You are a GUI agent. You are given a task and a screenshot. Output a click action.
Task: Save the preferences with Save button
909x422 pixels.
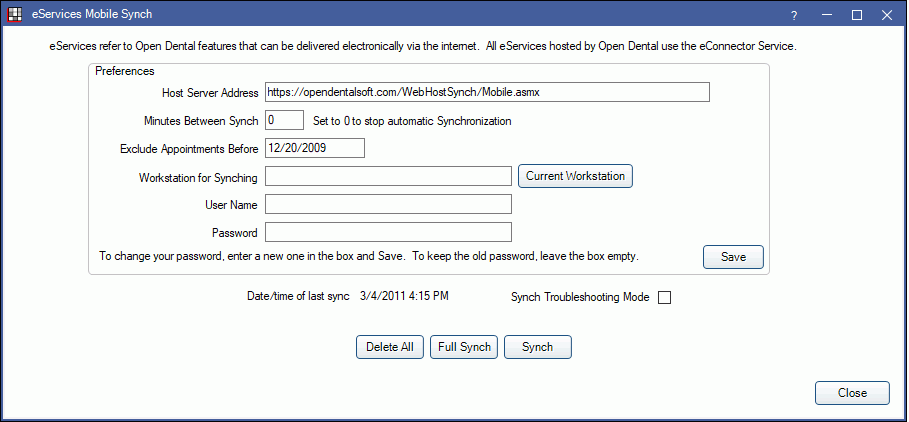[x=733, y=257]
